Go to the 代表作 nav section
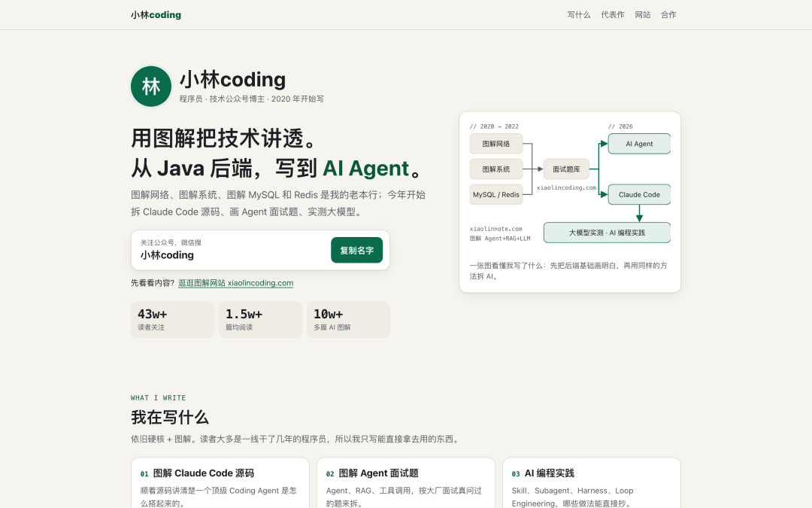This screenshot has height=508, width=812. point(613,15)
